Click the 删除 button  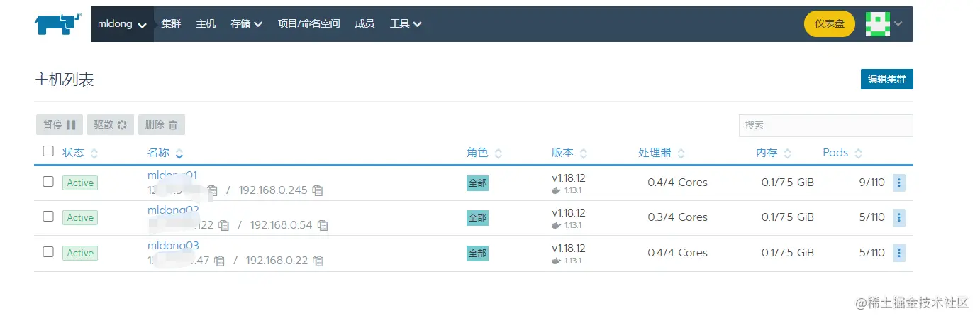pyautogui.click(x=162, y=125)
